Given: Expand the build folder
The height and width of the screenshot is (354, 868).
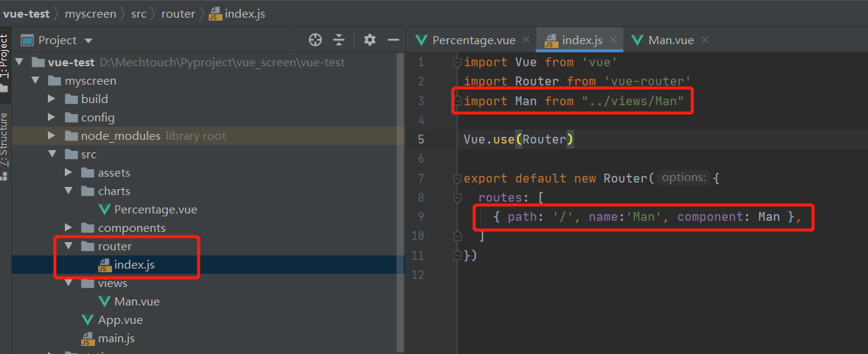Looking at the screenshot, I should tap(52, 99).
